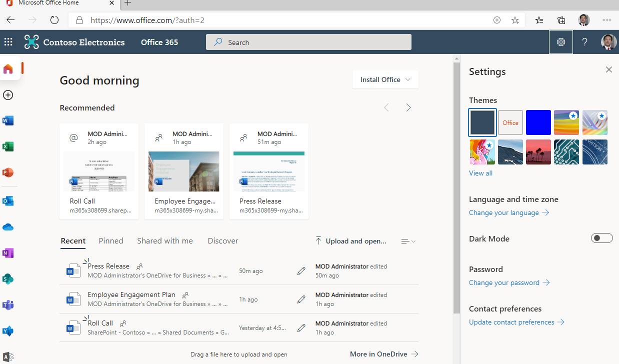Click the Help question mark icon
Screen dimensions: 619x364
[584, 42]
